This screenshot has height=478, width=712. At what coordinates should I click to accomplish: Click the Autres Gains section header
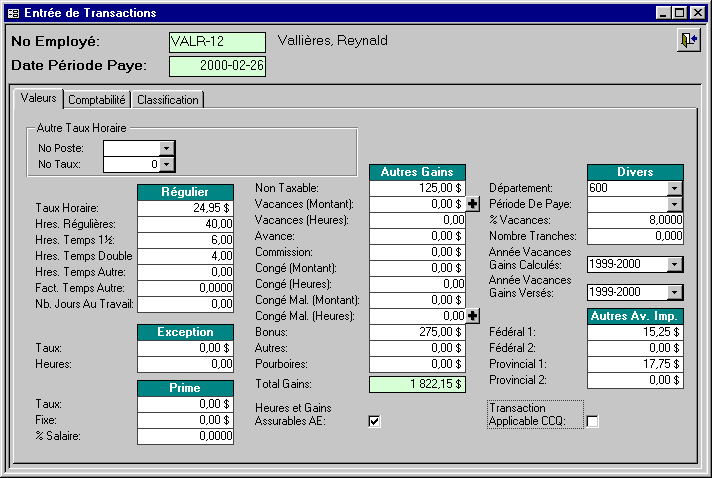[417, 172]
